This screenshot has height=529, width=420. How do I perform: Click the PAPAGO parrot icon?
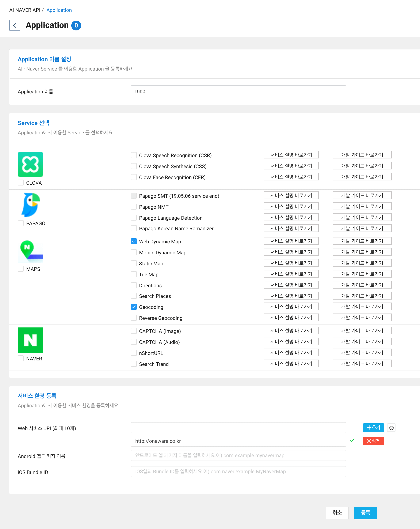coord(31,205)
